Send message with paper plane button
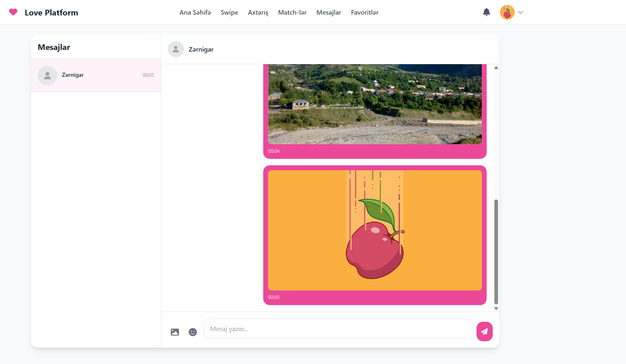This screenshot has height=364, width=626. 484,331
